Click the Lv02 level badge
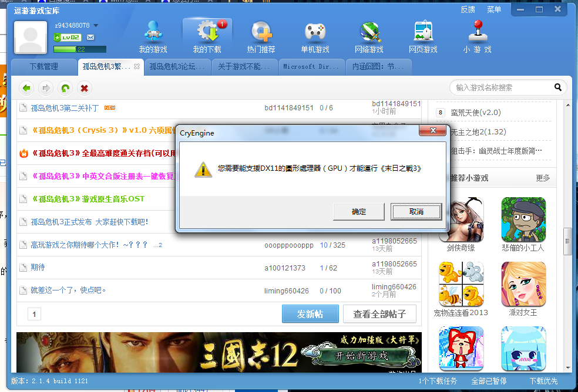This screenshot has height=392, width=578. (x=68, y=37)
